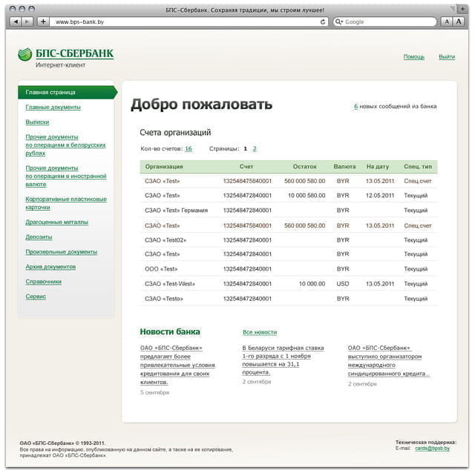Click the browser forward arrow button
This screenshot has width=475, height=476.
tap(27, 22)
